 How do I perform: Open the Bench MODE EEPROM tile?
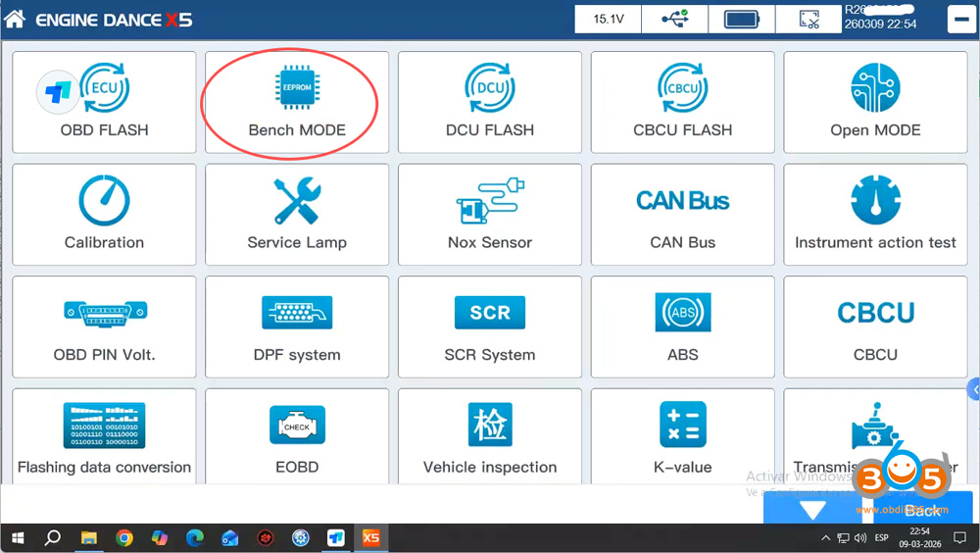pos(296,103)
